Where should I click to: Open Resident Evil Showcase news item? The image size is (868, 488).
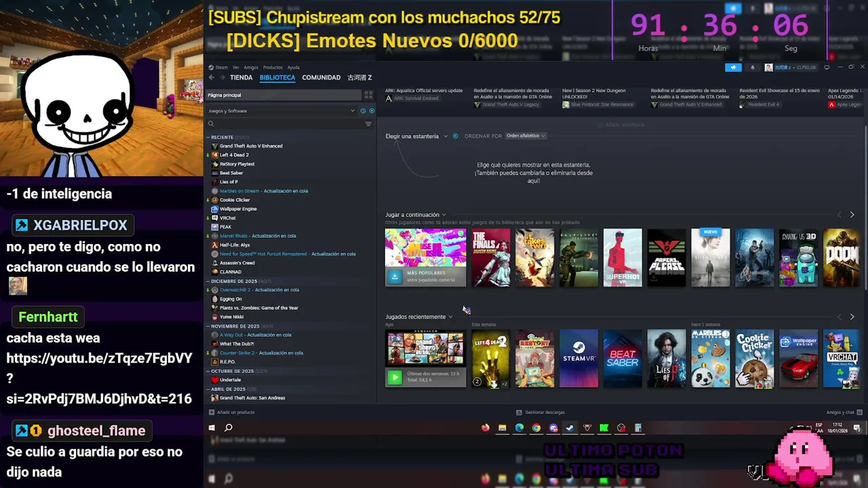(x=779, y=94)
